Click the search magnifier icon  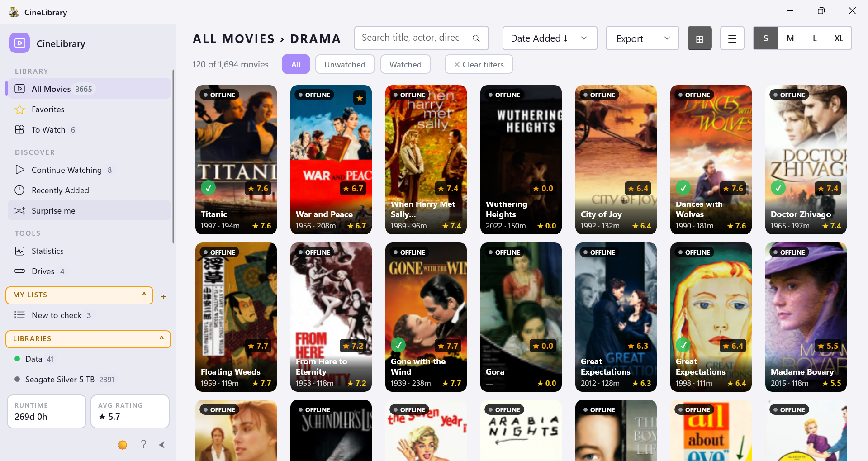tap(476, 38)
